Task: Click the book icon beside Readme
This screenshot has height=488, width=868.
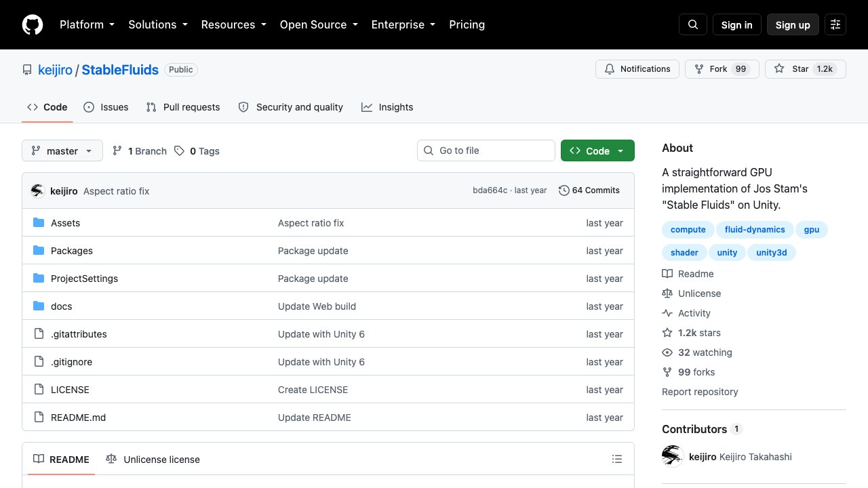Action: 667,274
